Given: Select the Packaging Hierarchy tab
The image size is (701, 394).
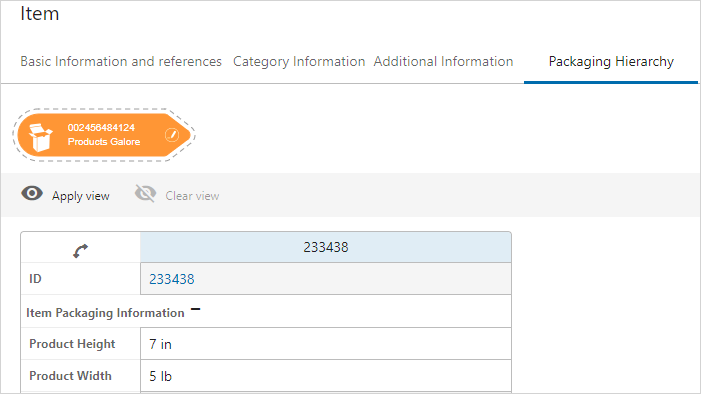Looking at the screenshot, I should click(x=611, y=61).
